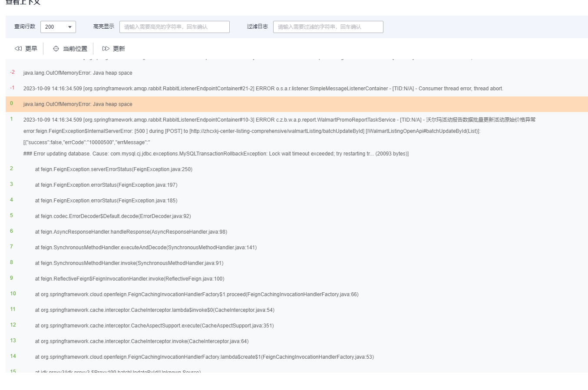This screenshot has width=588, height=390.
Task: Select the FeignCachingInvocationHandlerFactory.lambda$create$1 stack frame
Action: point(205,357)
